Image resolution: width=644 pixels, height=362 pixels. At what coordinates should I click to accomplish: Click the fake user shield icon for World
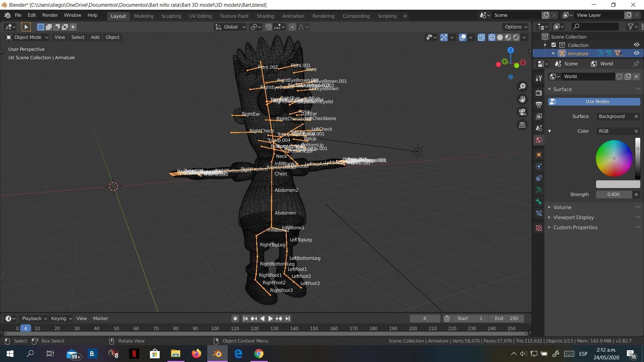click(619, 76)
